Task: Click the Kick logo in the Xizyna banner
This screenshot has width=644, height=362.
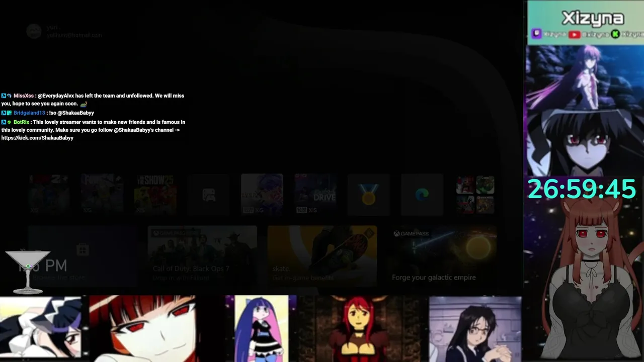Action: (x=615, y=34)
